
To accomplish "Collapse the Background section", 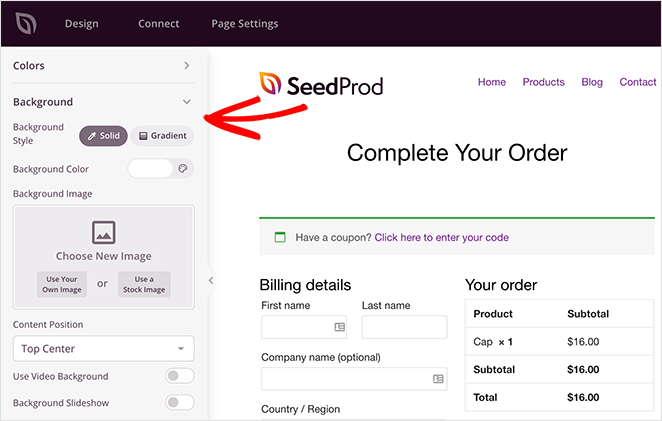I will pos(103,102).
